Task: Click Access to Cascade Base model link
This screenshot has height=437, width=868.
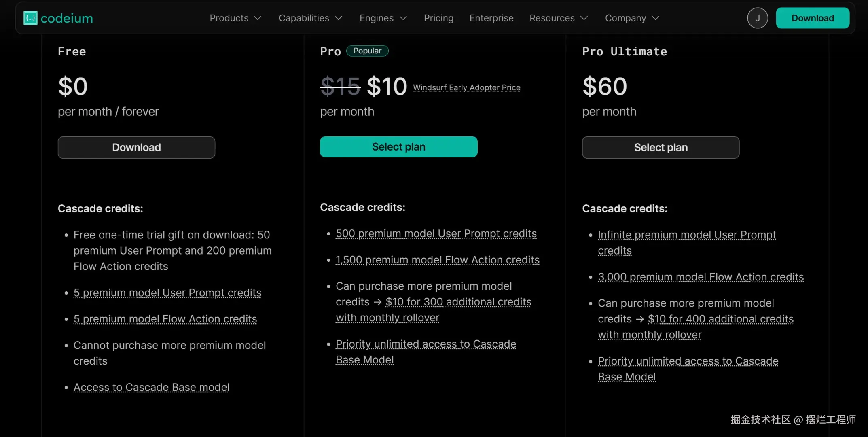Action: pyautogui.click(x=151, y=387)
